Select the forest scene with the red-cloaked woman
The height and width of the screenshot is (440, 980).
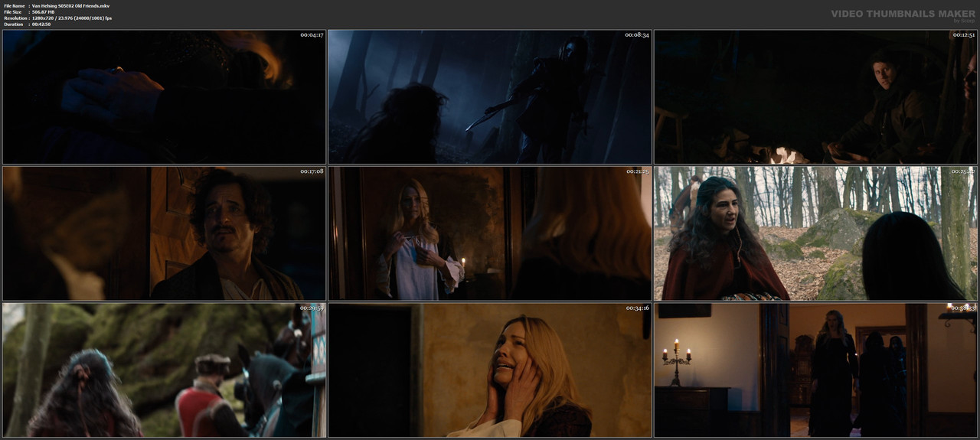point(815,233)
